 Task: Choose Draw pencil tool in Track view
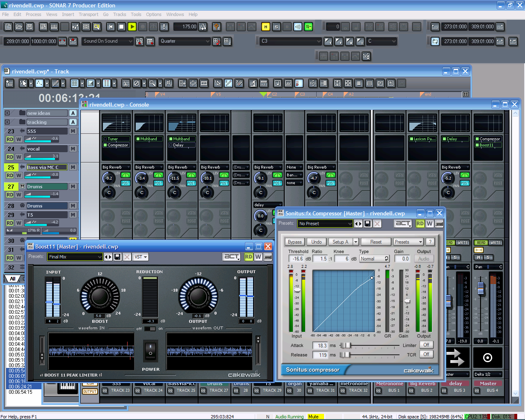point(55,83)
